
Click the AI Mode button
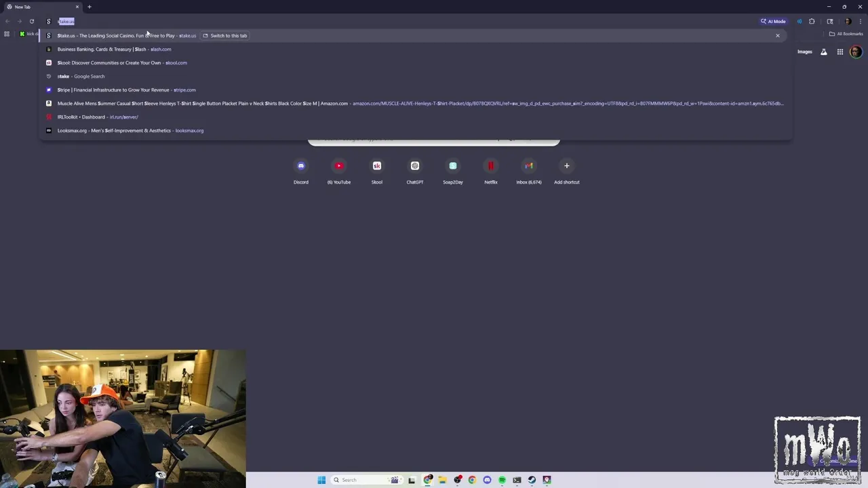(x=773, y=21)
